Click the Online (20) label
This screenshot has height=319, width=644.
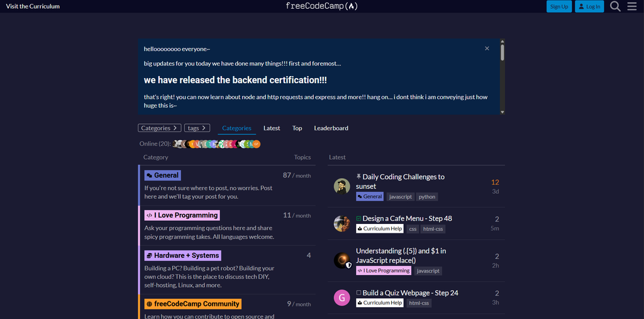[155, 143]
